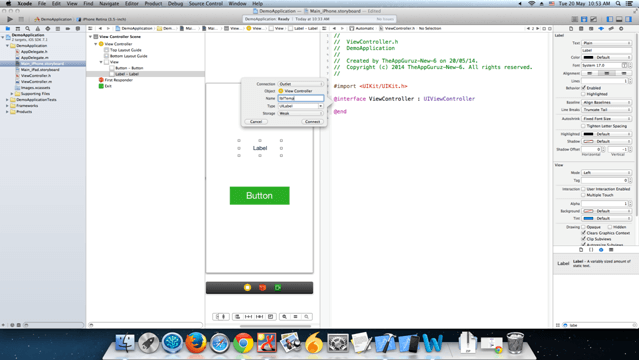Toggle the Hidden drawing checkbox
The image size is (639, 361).
(610, 227)
